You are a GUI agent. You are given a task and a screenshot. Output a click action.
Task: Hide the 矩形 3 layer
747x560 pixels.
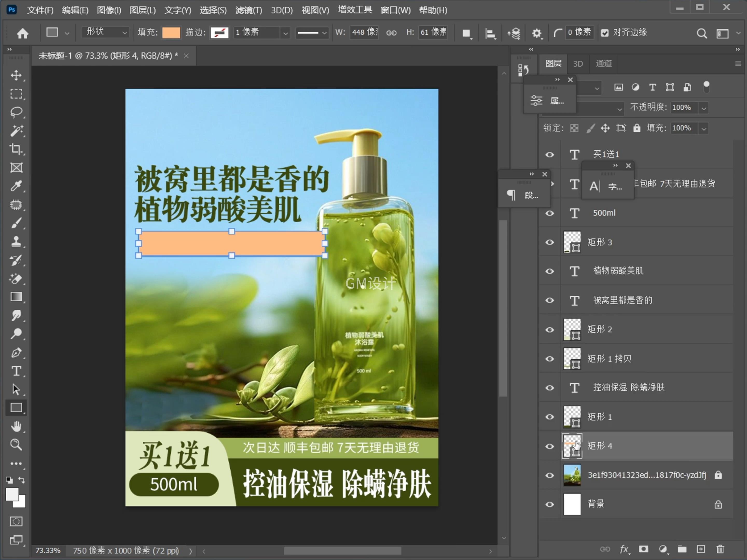[x=549, y=242]
